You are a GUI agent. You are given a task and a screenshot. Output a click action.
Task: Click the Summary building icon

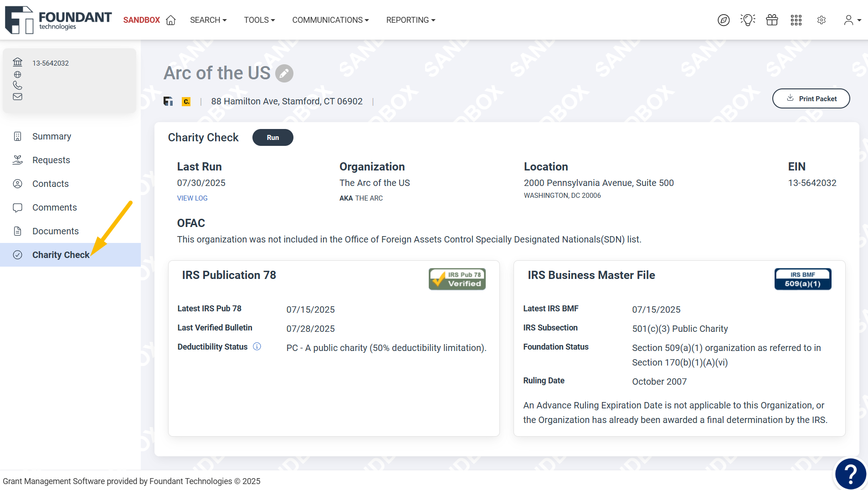point(17,136)
